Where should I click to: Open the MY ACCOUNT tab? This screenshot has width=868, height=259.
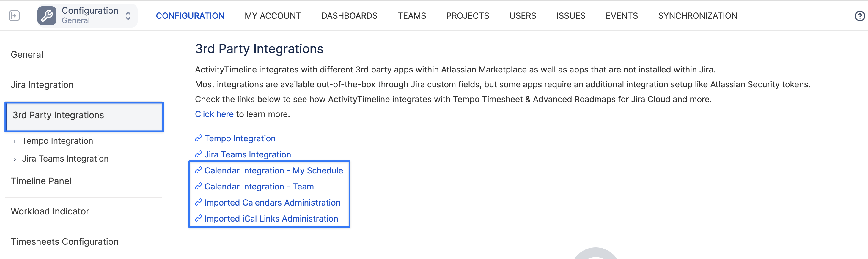tap(273, 16)
